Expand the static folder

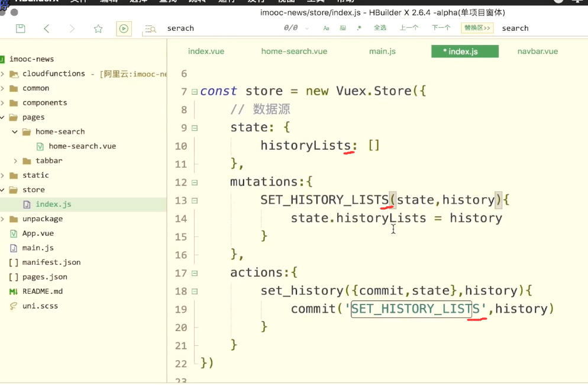(x=2, y=175)
